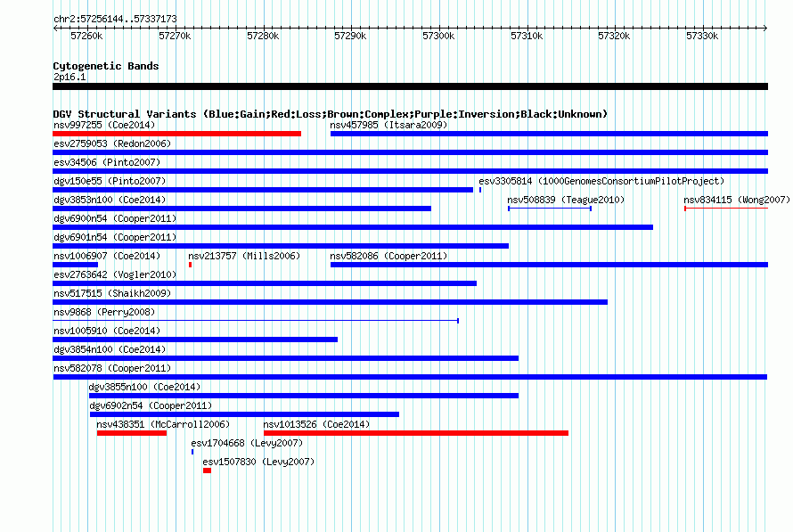The width and height of the screenshot is (793, 532).
Task: Select dgv150e55 (Pinto2007) variant label
Action: click(110, 181)
